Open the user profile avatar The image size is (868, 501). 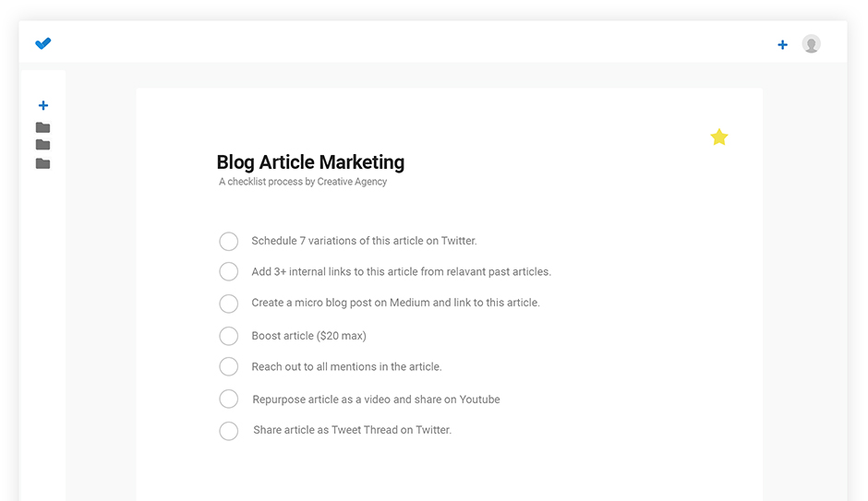(811, 43)
